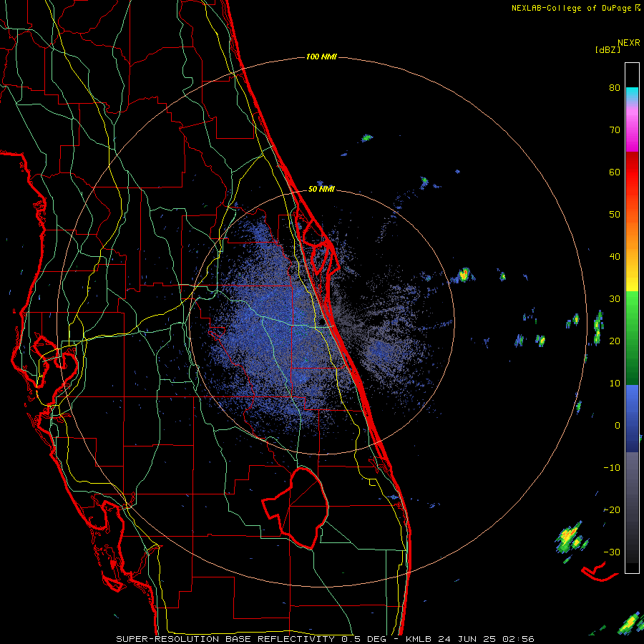Click the KMLB timestamp 24 JUN 25 02:56
The image size is (644, 644).
click(x=470, y=639)
